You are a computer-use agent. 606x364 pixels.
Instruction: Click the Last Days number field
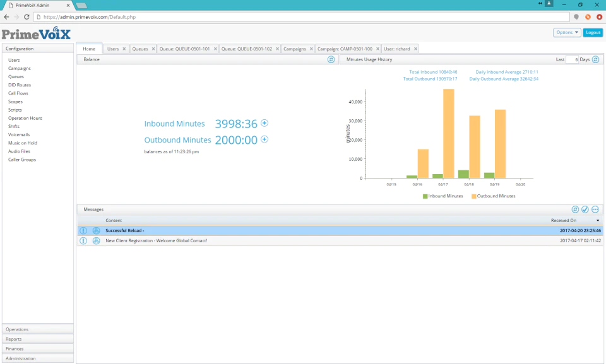[x=572, y=59]
